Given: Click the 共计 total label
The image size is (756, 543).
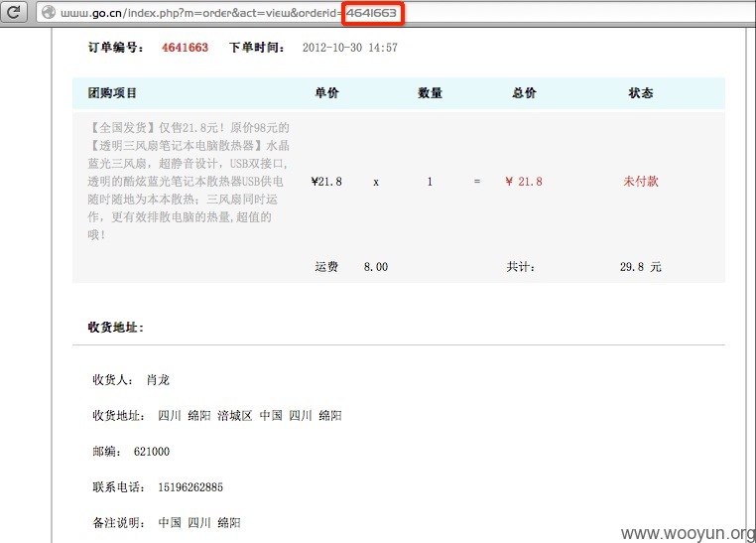Looking at the screenshot, I should pyautogui.click(x=520, y=267).
